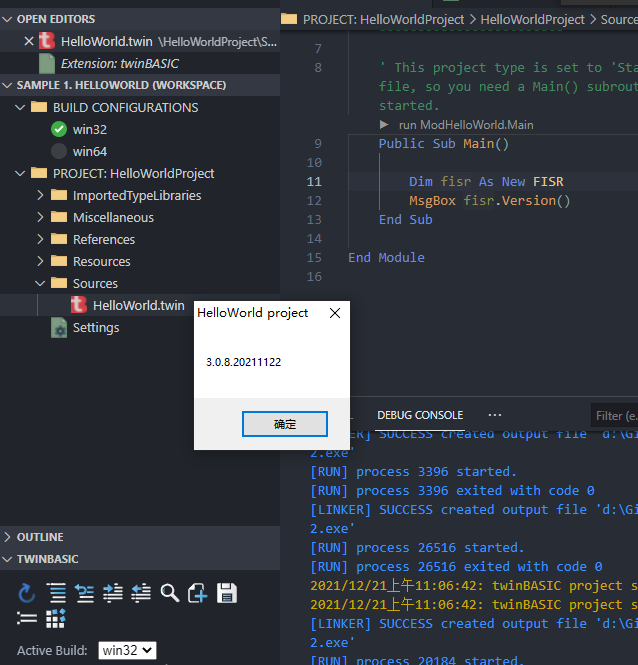Click line number 11 in the gutter

tap(314, 182)
